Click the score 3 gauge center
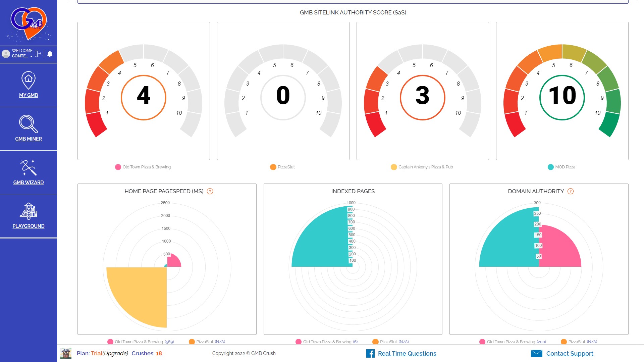The image size is (644, 362). pyautogui.click(x=423, y=97)
